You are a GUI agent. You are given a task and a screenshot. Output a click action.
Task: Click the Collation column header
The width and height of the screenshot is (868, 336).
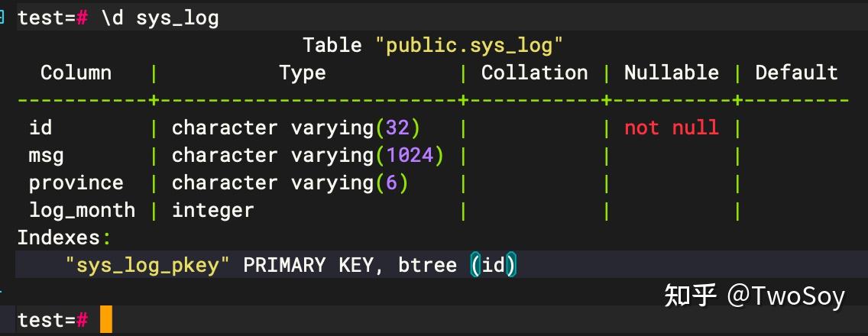[x=534, y=73]
